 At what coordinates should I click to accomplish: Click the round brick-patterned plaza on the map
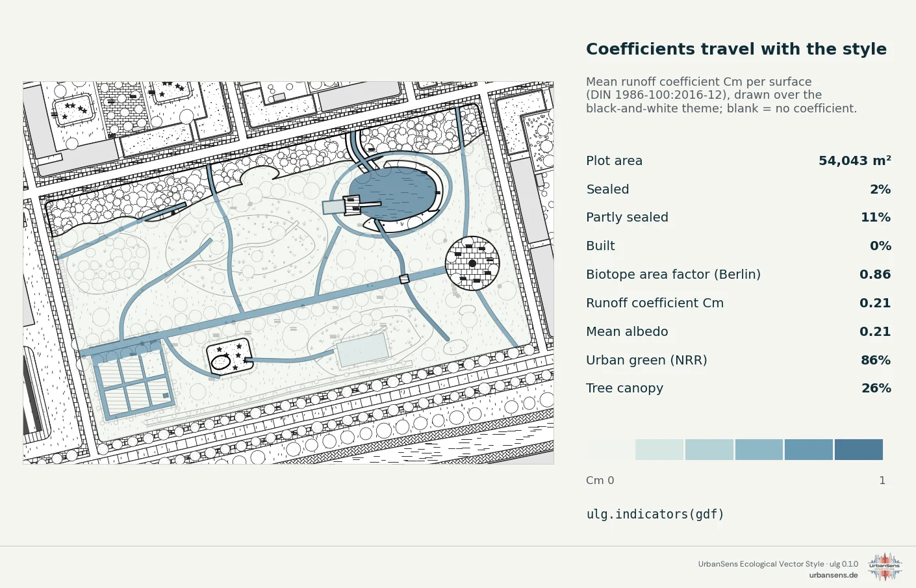(x=472, y=263)
